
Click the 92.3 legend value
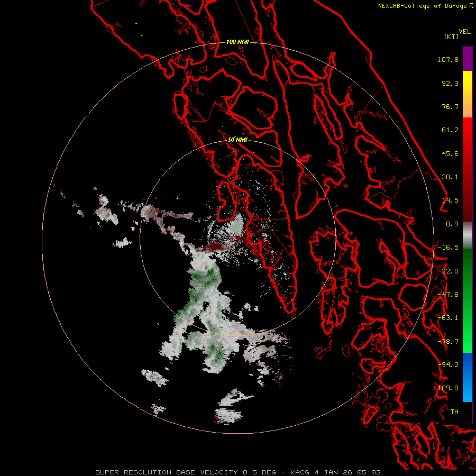[x=450, y=83]
